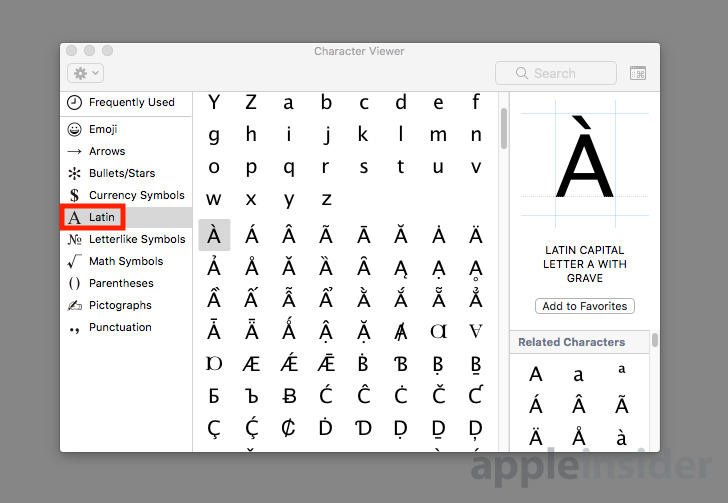
Task: Choose the Ā character with macron
Action: point(364,235)
